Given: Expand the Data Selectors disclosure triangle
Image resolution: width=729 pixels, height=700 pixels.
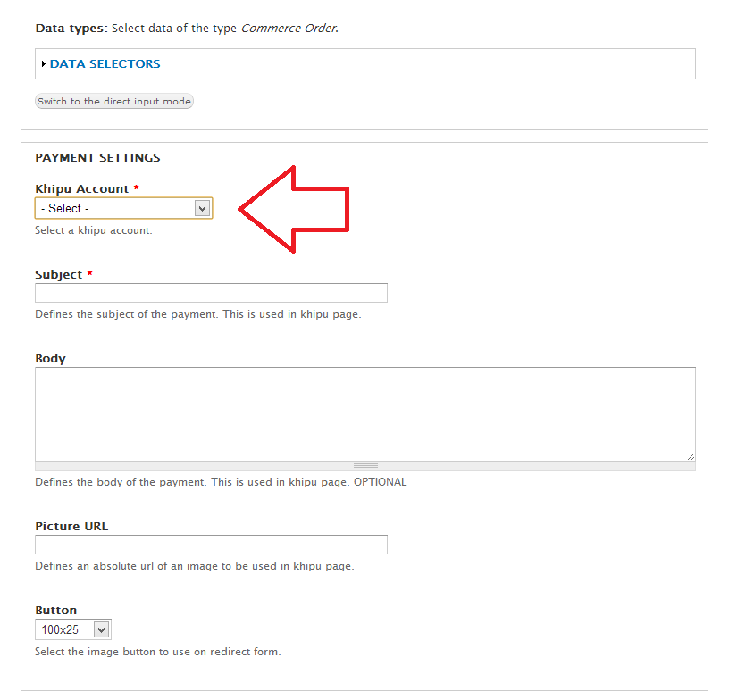Looking at the screenshot, I should pyautogui.click(x=44, y=64).
